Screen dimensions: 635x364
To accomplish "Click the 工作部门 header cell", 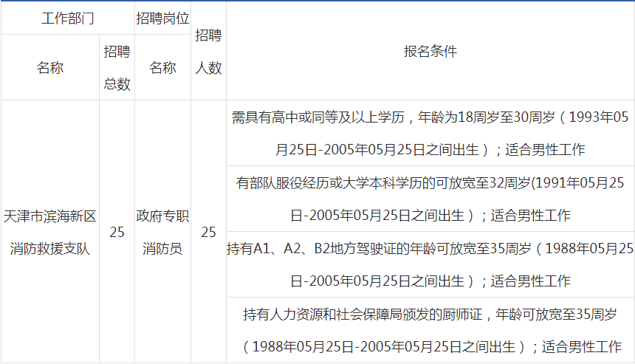I will 68,18.
